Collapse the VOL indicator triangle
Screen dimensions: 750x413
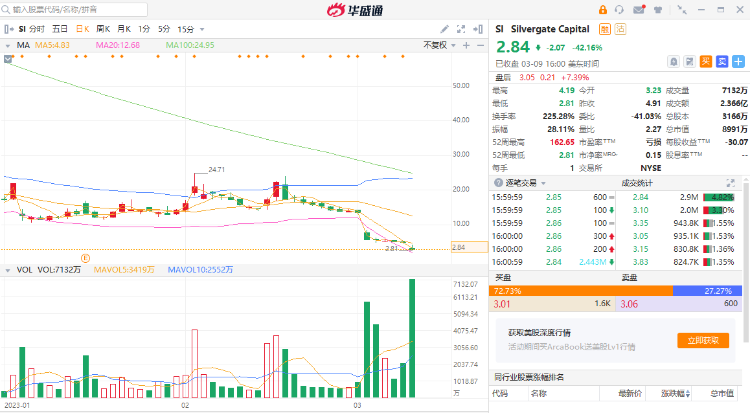8,270
